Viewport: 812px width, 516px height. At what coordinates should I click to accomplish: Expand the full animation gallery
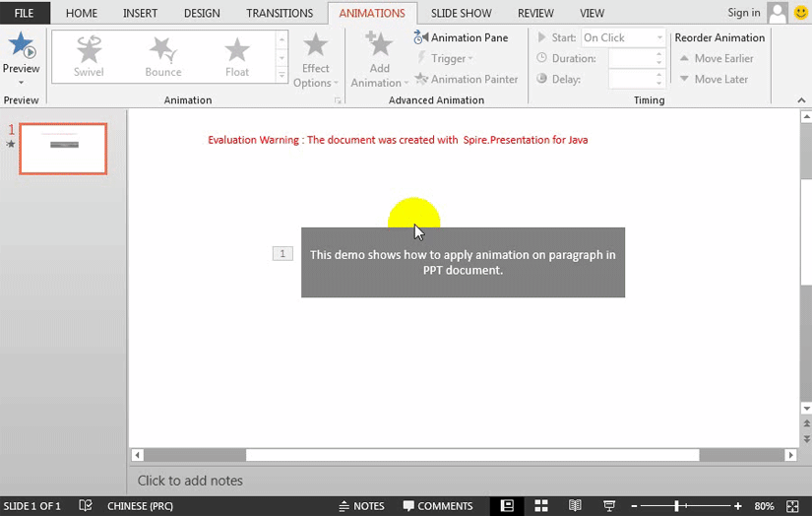pos(281,76)
